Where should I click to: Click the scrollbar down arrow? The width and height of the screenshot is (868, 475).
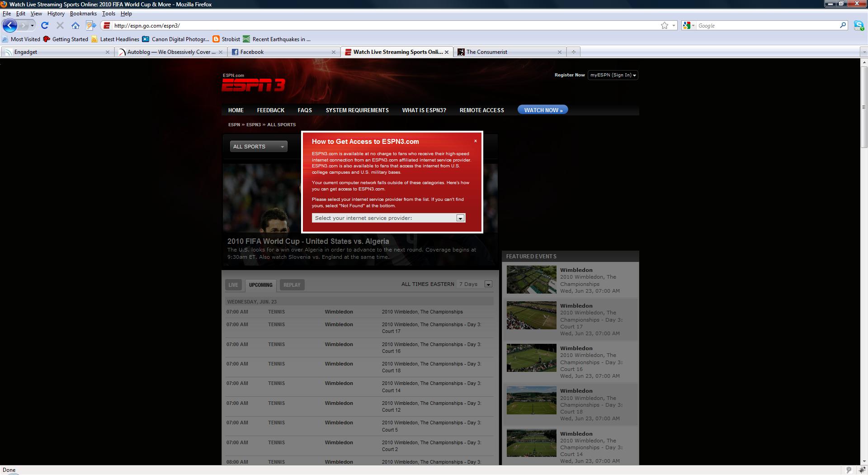(864, 461)
